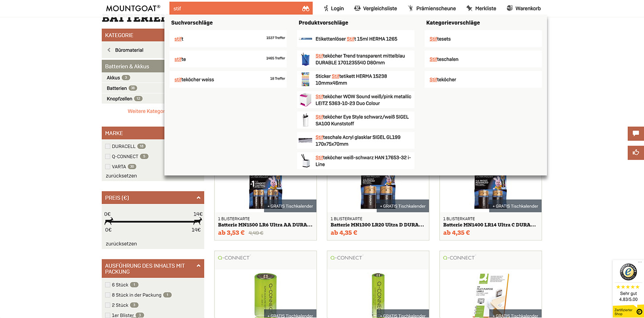Choose the 'stifte' search suggestion
Image resolution: width=644 pixels, height=318 pixels.
(x=228, y=59)
